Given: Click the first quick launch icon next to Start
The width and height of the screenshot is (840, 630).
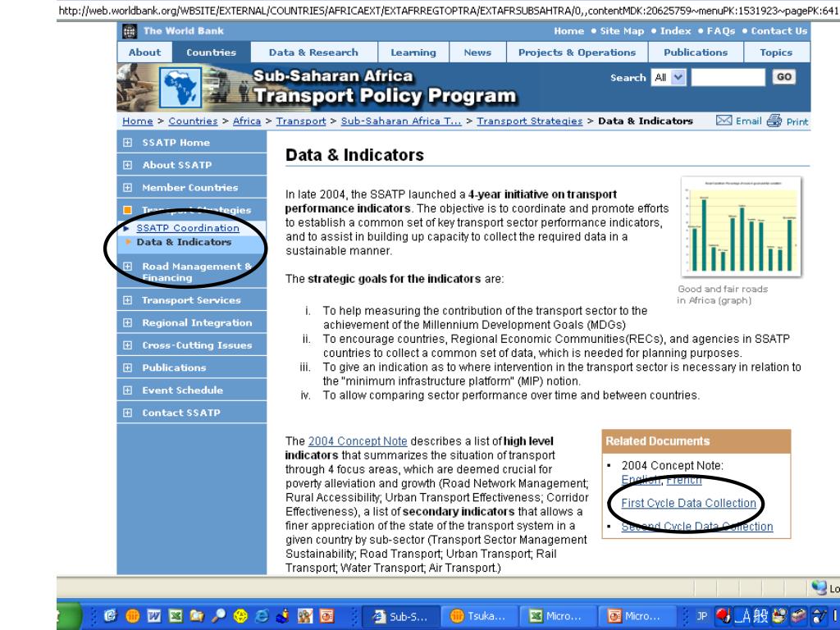Looking at the screenshot, I should [111, 616].
